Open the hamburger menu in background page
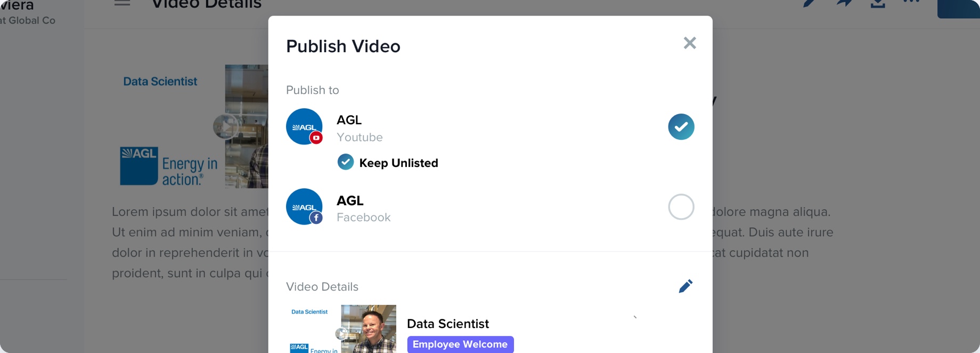This screenshot has height=353, width=980. click(x=122, y=3)
